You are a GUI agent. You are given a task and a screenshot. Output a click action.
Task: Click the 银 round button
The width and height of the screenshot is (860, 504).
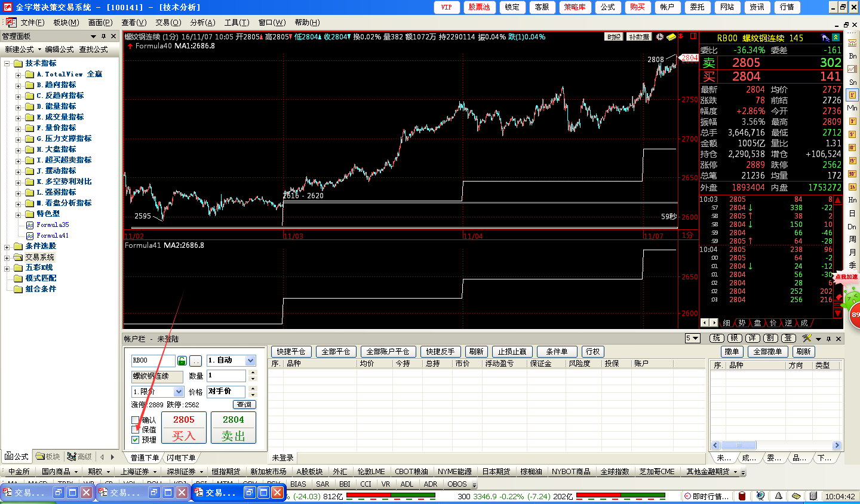pos(735,338)
